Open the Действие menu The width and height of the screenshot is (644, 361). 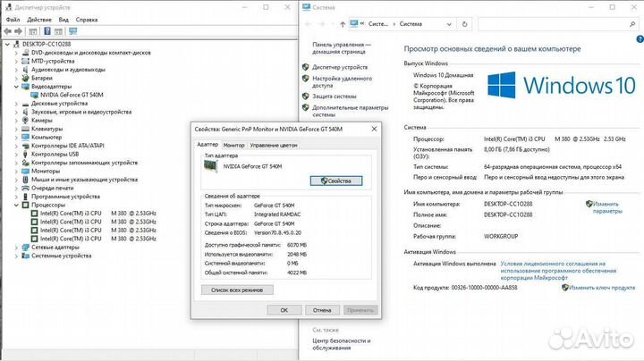coord(39,20)
